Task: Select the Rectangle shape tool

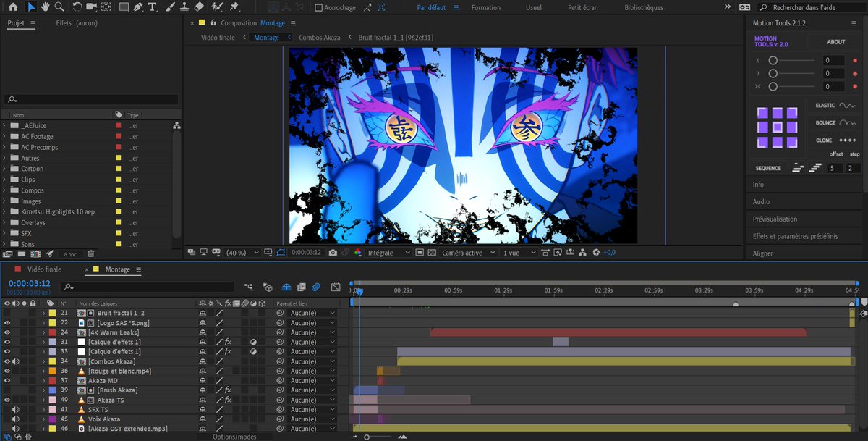Action: [x=124, y=7]
